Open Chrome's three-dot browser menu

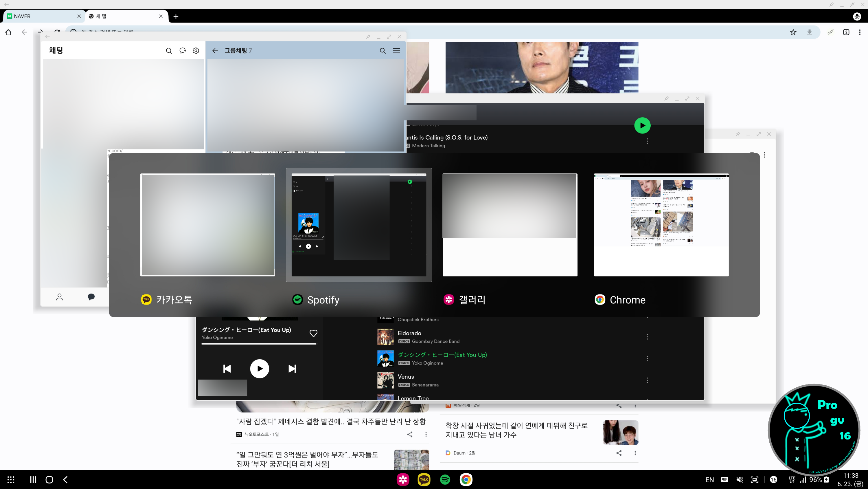(x=860, y=32)
